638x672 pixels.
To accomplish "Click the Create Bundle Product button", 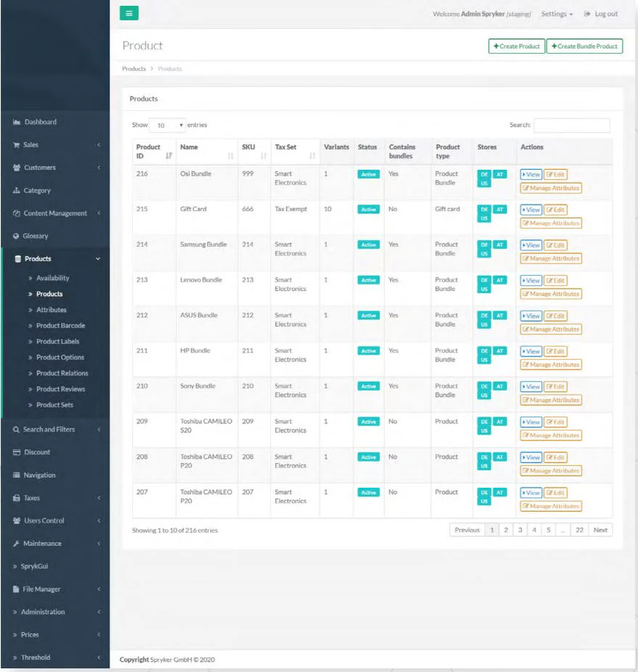I will tap(584, 46).
